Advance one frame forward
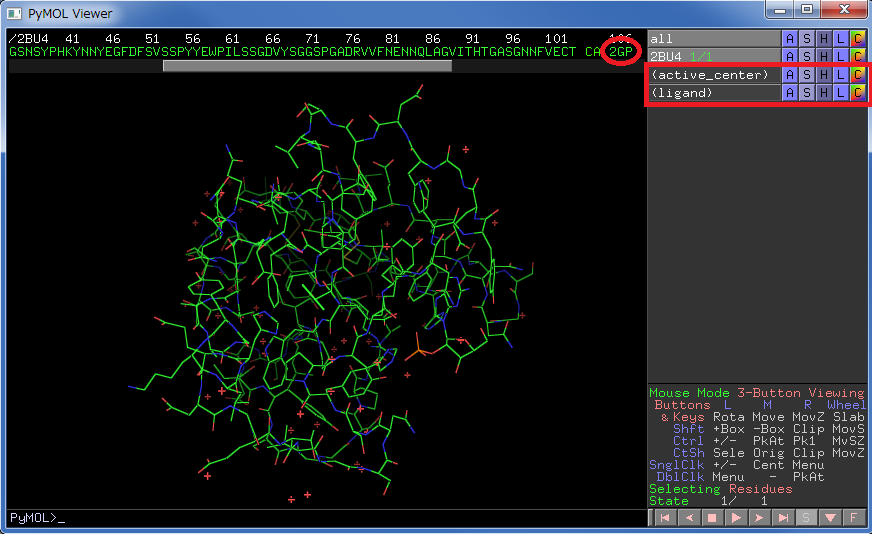The width and height of the screenshot is (872, 534). (x=760, y=518)
